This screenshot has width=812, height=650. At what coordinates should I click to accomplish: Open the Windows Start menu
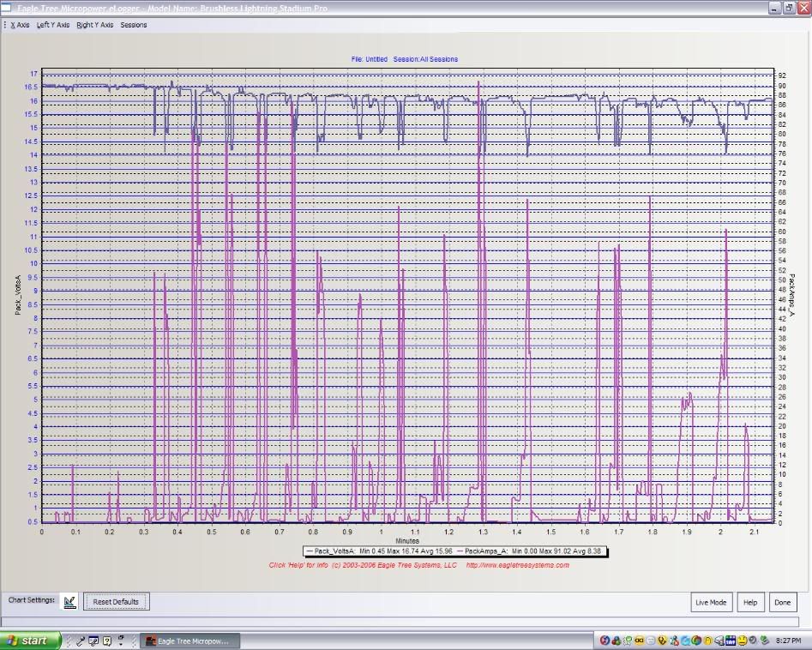[30, 641]
